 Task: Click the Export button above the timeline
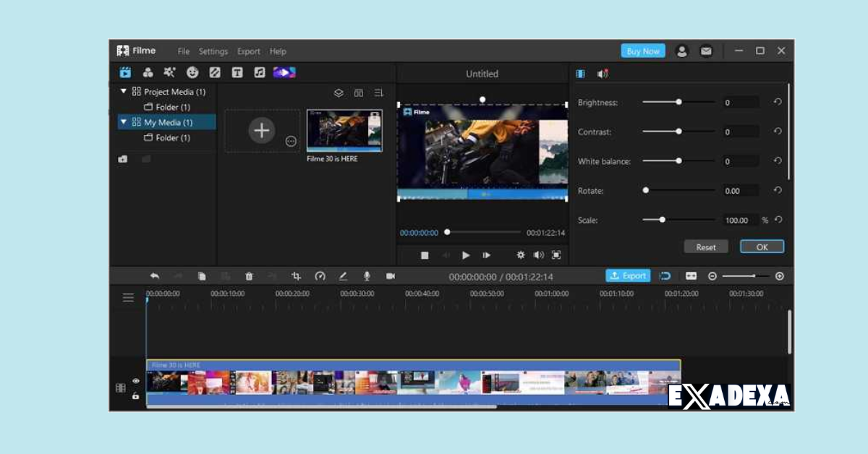[628, 275]
